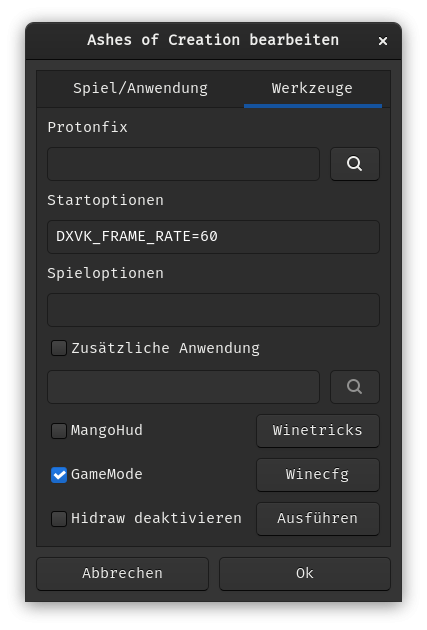
Task: Focus the empty Spieloptionen input field
Action: [213, 310]
